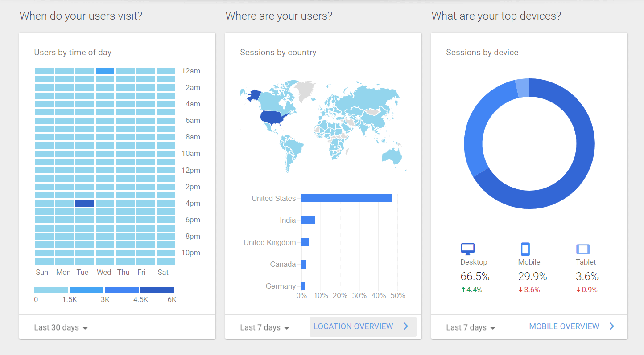Image resolution: width=644 pixels, height=355 pixels.
Task: Click the dark Tuesday 4pm heatmap cell
Action: [85, 204]
